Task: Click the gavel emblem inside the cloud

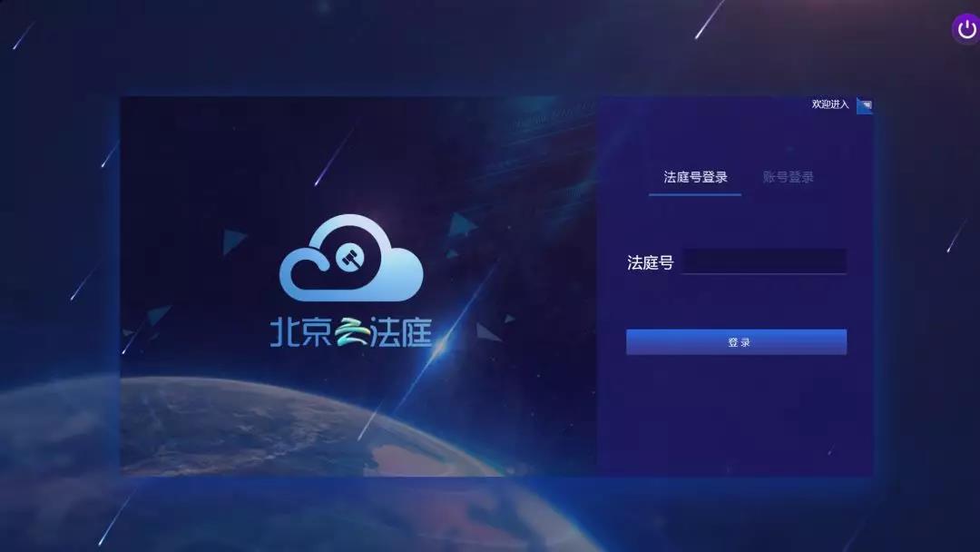Action: point(350,258)
